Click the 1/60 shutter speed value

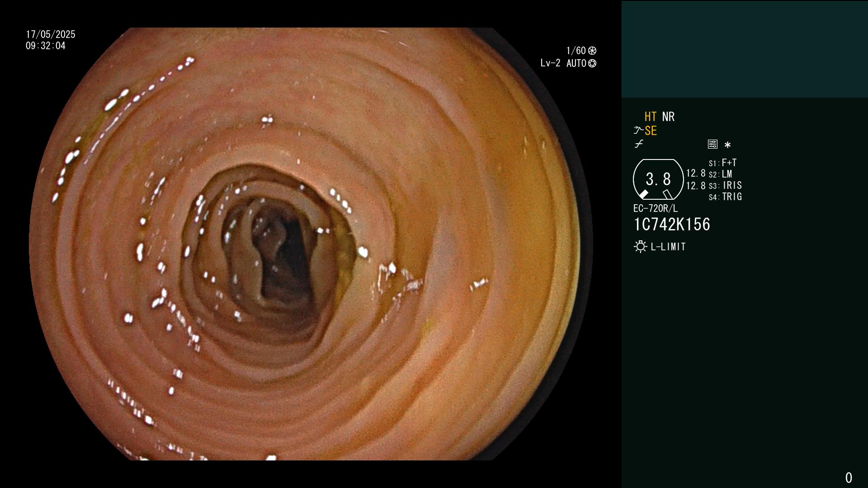coord(576,51)
